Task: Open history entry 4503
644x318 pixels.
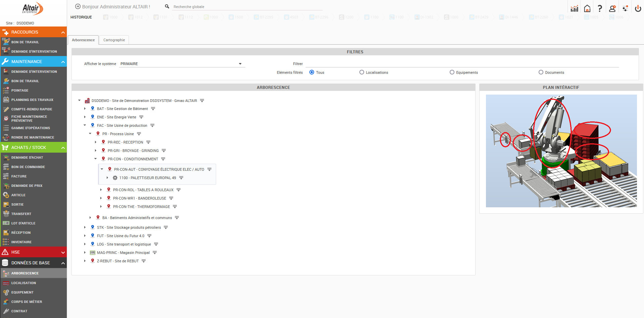Action: (291, 17)
